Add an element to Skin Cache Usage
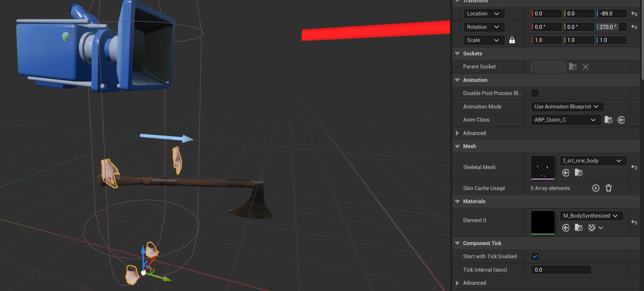 click(x=596, y=188)
